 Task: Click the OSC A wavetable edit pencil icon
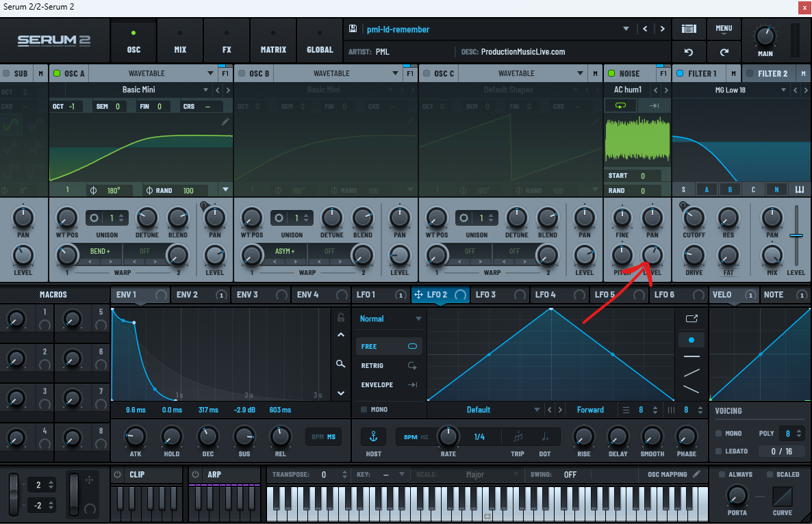pyautogui.click(x=225, y=122)
